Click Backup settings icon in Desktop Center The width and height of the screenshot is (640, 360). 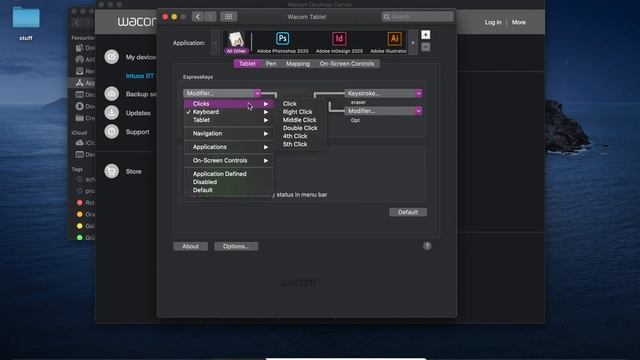click(x=111, y=94)
